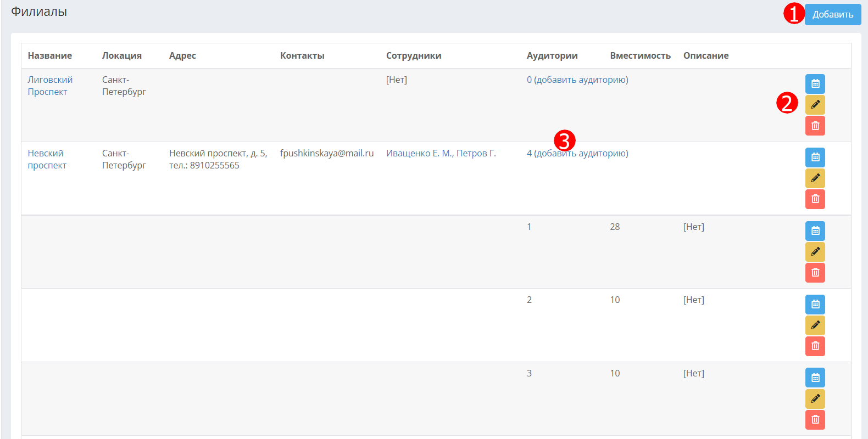Select the email fpushkinskaya@mail.ru

[327, 154]
